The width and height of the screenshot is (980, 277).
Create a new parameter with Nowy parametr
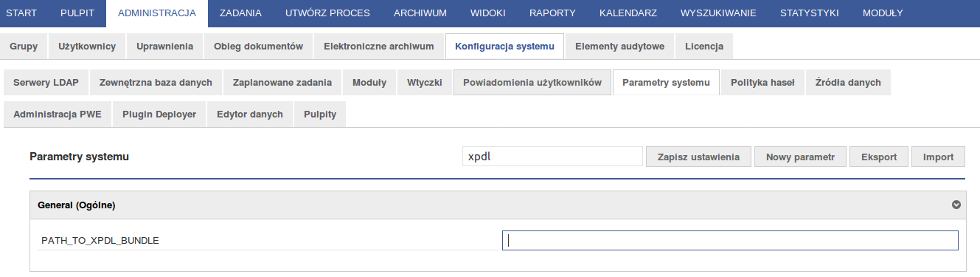pyautogui.click(x=800, y=157)
